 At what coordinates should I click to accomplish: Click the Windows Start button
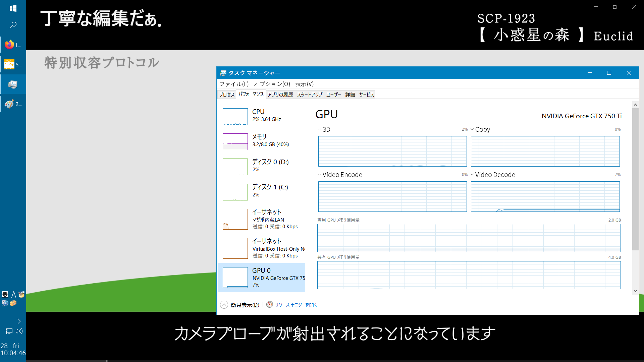click(13, 8)
